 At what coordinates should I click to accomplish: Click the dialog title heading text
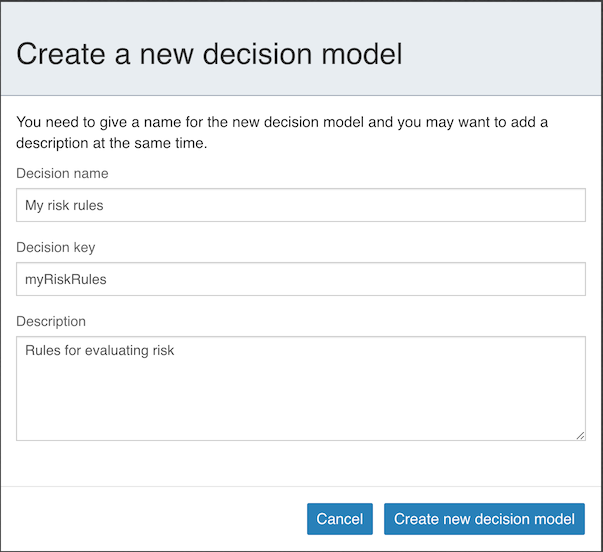(209, 54)
